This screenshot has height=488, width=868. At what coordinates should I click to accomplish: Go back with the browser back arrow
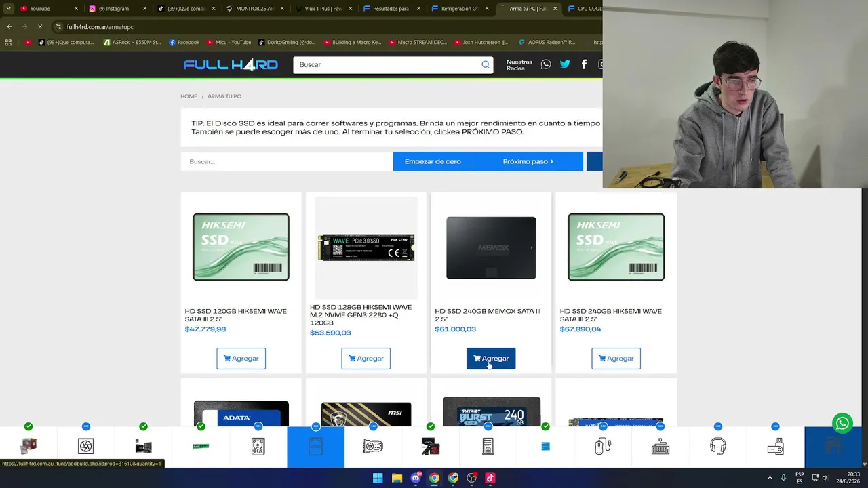click(x=9, y=26)
